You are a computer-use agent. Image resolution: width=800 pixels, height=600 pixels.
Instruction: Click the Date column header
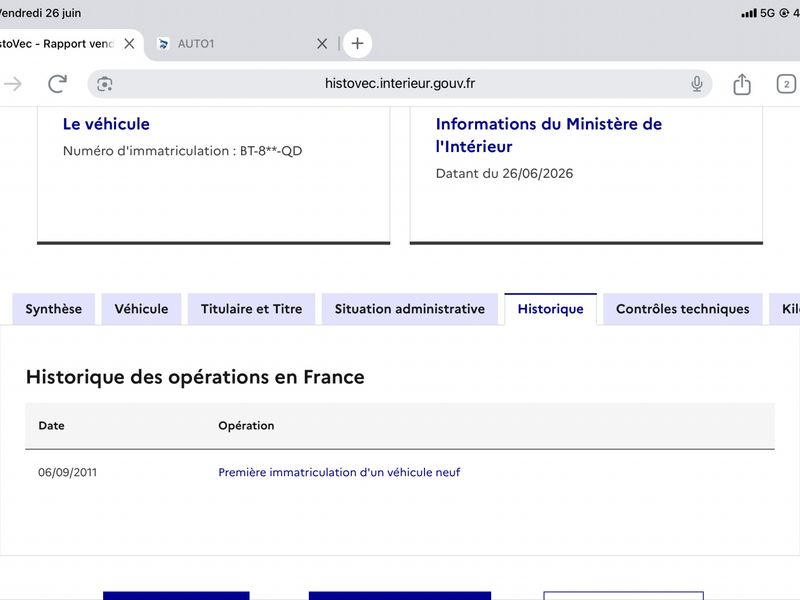pyautogui.click(x=52, y=426)
